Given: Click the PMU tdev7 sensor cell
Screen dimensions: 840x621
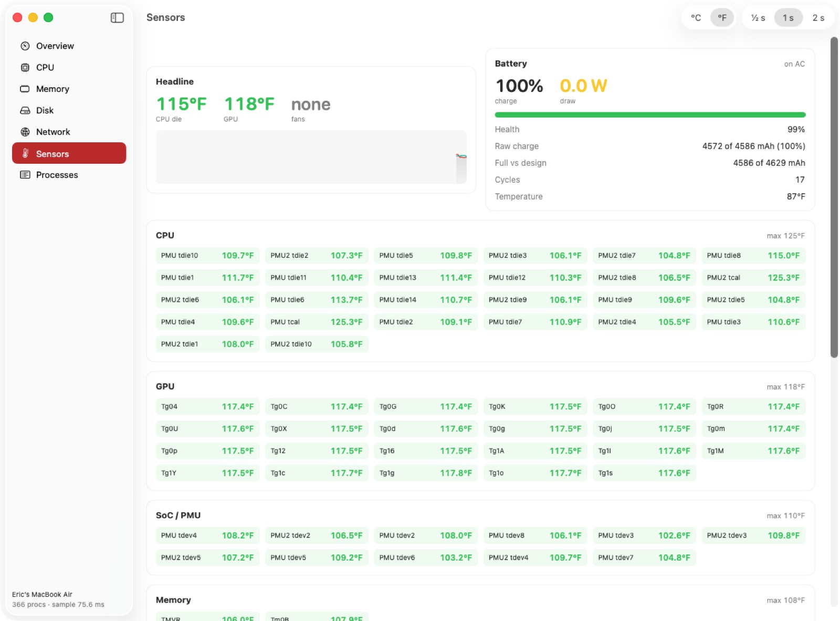Looking at the screenshot, I should pyautogui.click(x=644, y=558).
